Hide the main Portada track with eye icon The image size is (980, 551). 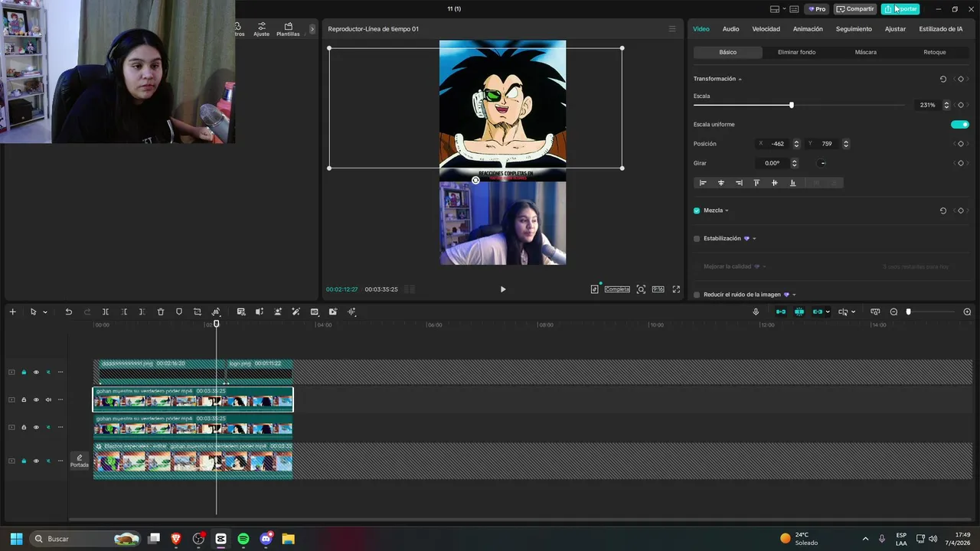36,461
